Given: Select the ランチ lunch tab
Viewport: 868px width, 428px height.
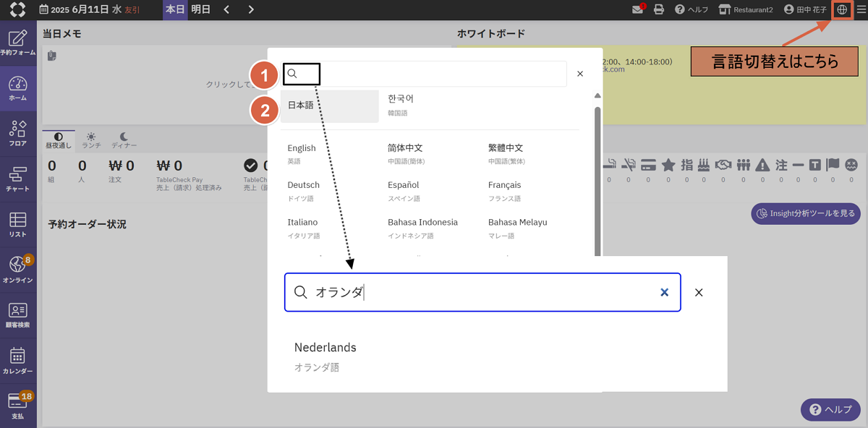Looking at the screenshot, I should (91, 140).
